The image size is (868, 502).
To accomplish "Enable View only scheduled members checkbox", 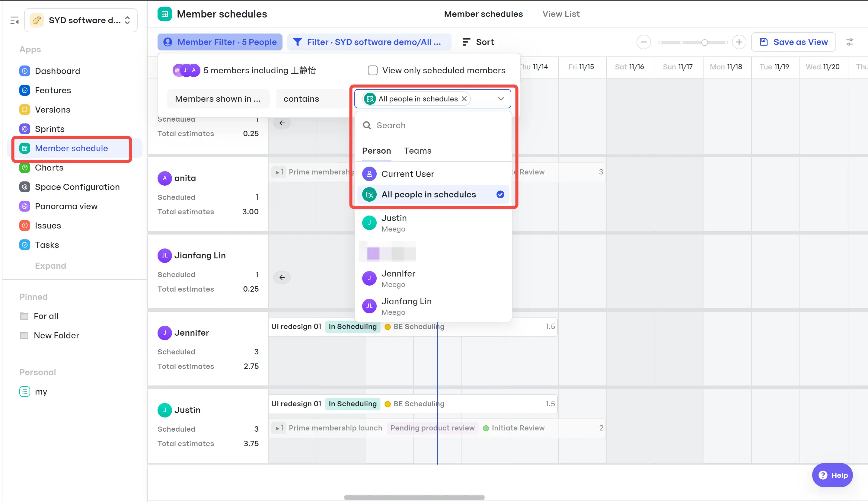I will [373, 70].
